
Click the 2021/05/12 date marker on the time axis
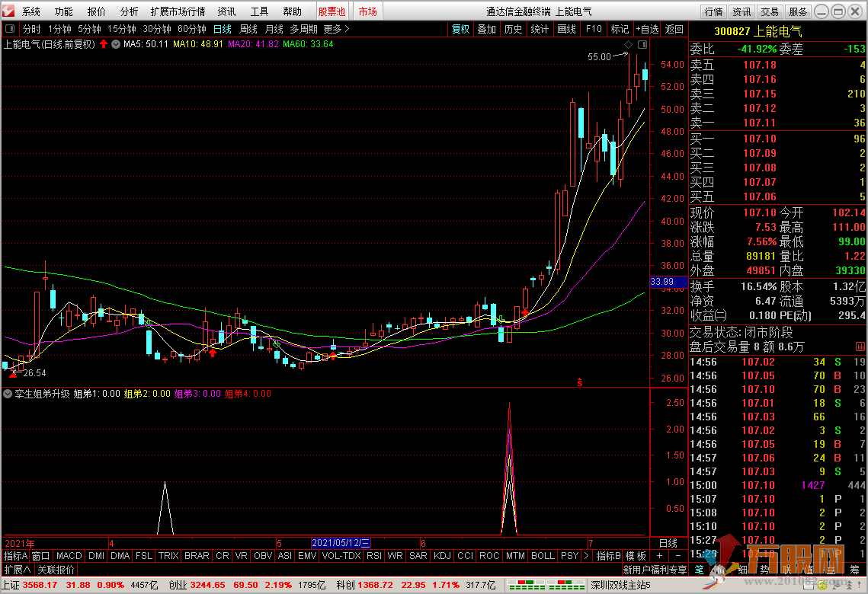click(341, 543)
